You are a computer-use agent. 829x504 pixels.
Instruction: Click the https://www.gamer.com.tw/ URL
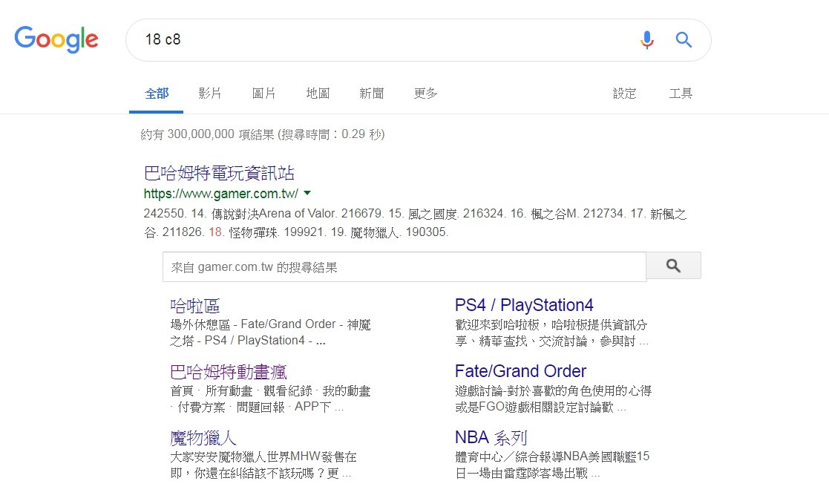[x=221, y=194]
